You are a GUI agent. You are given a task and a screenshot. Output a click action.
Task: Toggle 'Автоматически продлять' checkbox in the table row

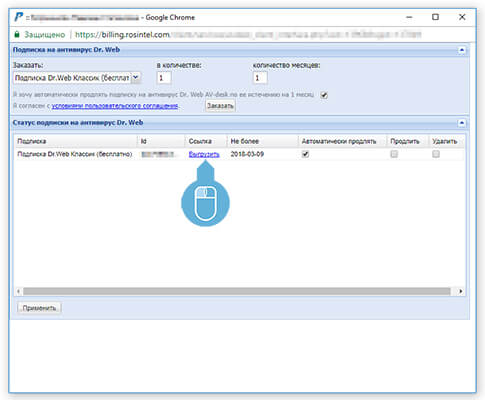click(x=305, y=154)
